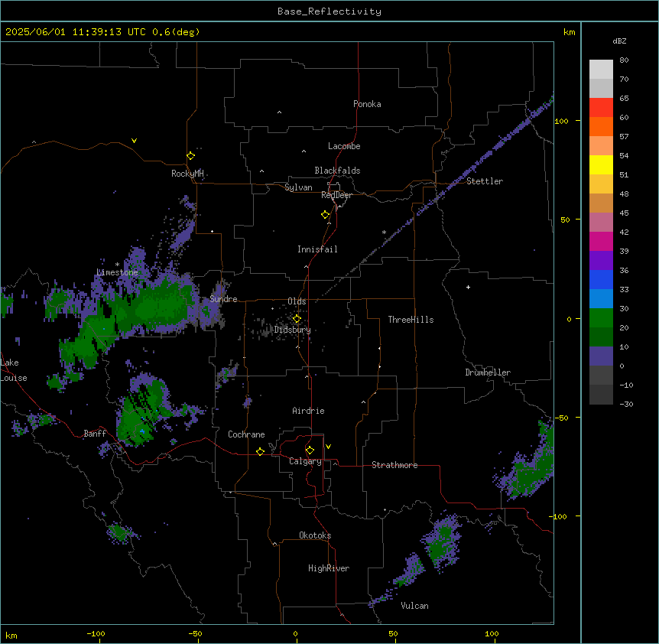Click the yellow marker below Cochrane
Image resolution: width=659 pixels, height=644 pixels.
(260, 451)
